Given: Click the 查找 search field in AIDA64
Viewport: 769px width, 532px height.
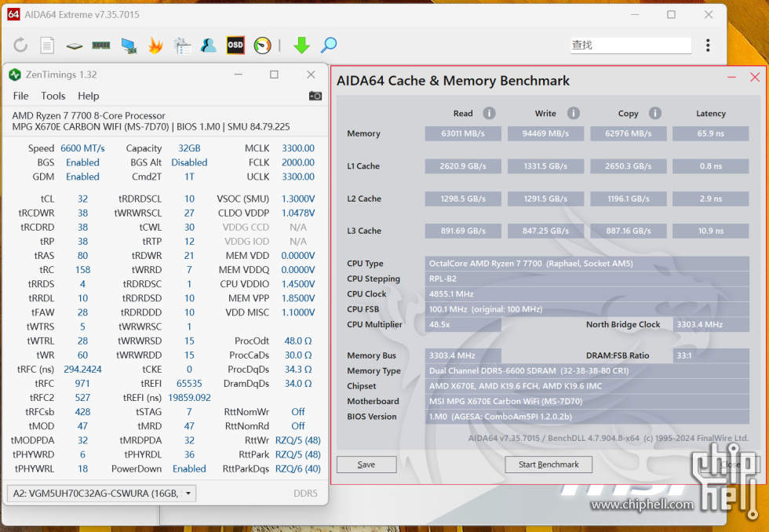Looking at the screenshot, I should coord(631,45).
